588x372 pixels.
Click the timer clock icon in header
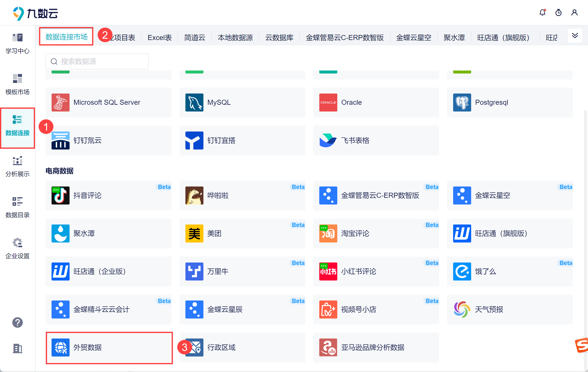[558, 12]
